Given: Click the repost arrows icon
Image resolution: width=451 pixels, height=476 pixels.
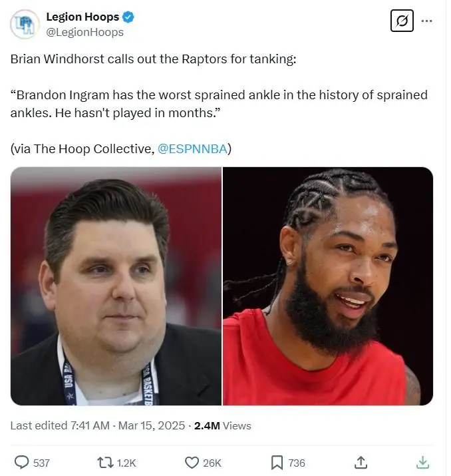Looking at the screenshot, I should coord(105,463).
